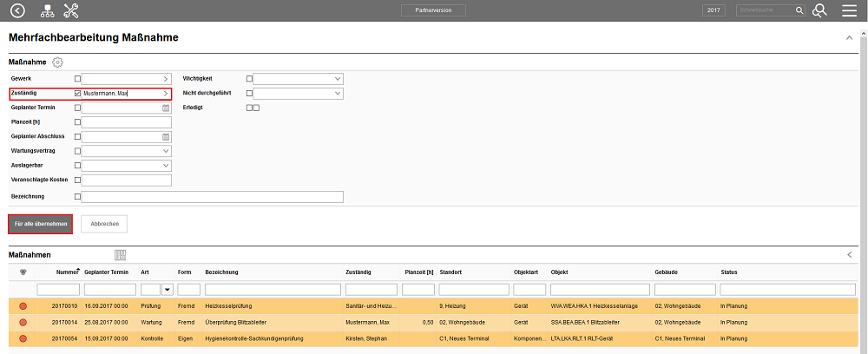The width and height of the screenshot is (868, 354).
Task: Click red status dot of Heizkesselprüfung row
Action: [23, 306]
